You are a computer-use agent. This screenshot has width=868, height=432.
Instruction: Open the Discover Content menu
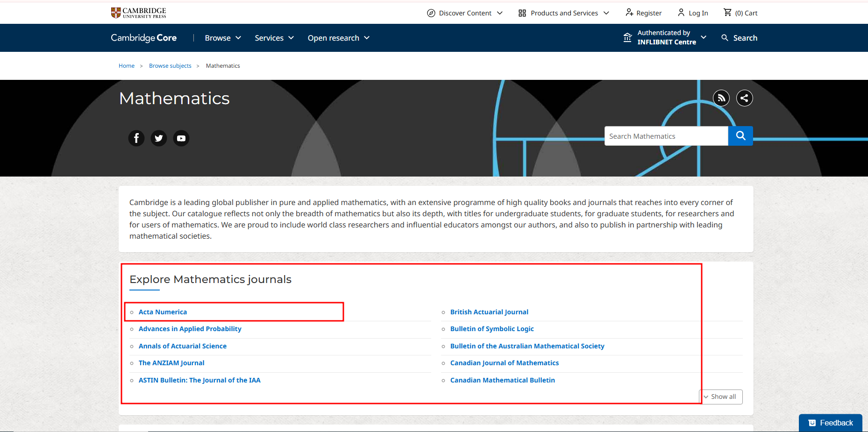coord(465,13)
